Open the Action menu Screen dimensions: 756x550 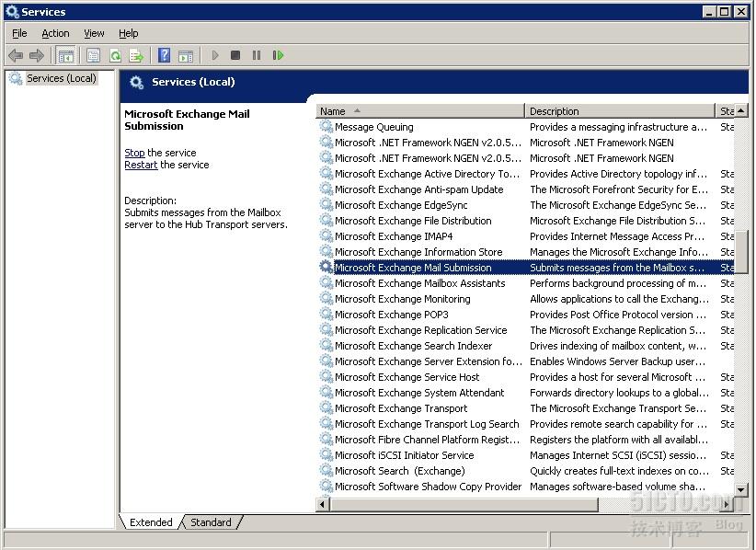55,33
